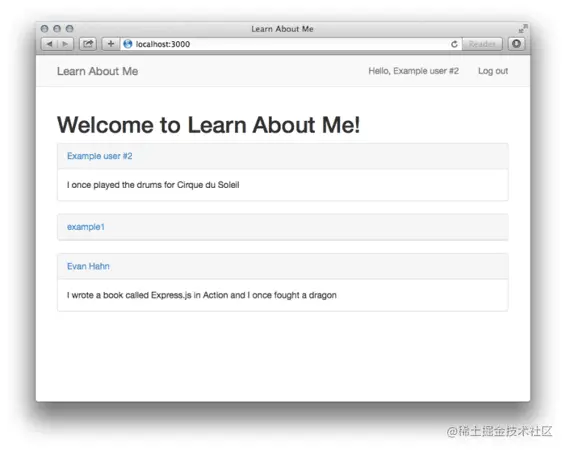Viewport: 566px width, 451px height.
Task: Click the Reader button
Action: (x=482, y=44)
